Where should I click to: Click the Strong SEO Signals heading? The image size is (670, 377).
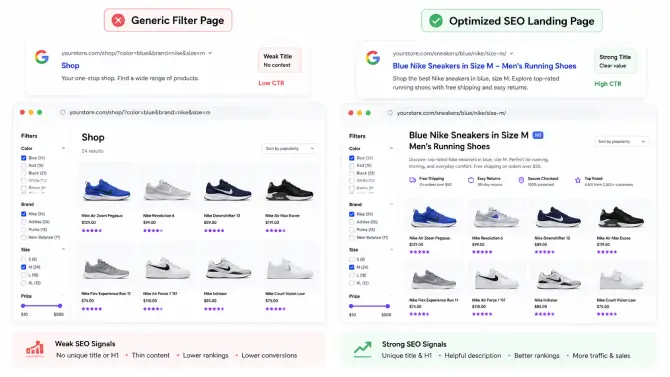[x=414, y=344]
